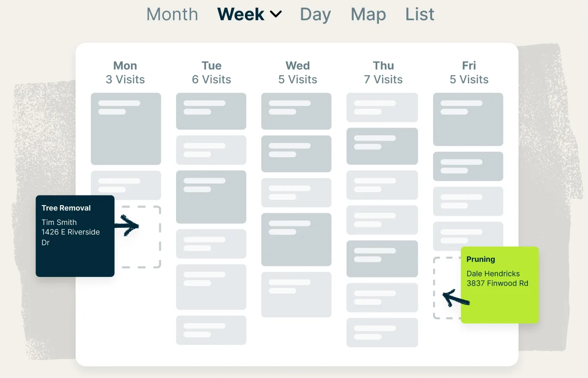Open the Mon 3 Visits column header

coord(125,73)
